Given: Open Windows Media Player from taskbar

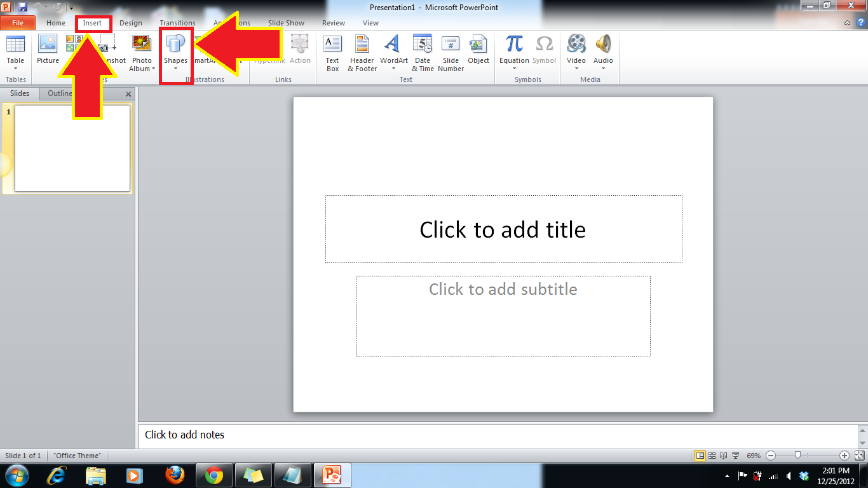Looking at the screenshot, I should click(x=134, y=475).
